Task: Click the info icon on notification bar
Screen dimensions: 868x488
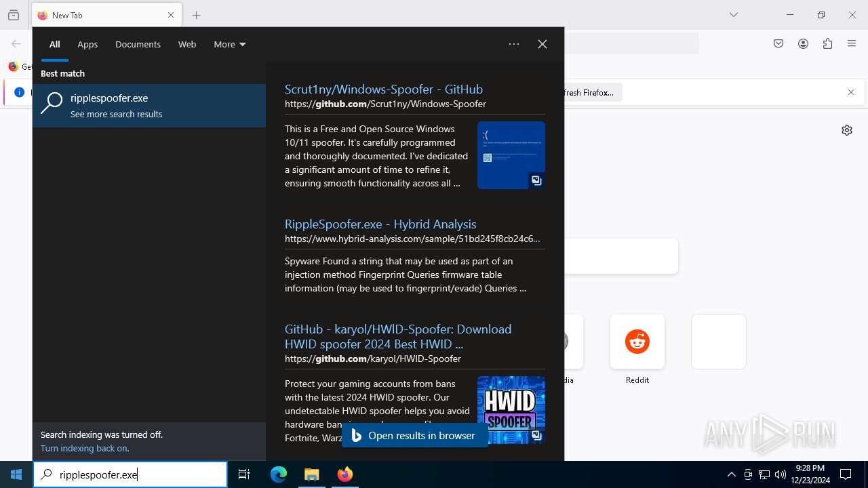Action: coord(19,92)
